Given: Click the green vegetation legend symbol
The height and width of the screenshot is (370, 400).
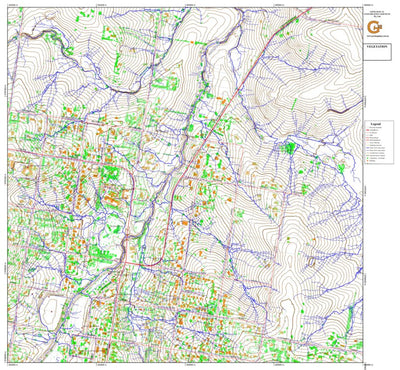Looking at the screenshot, I should [x=367, y=158].
